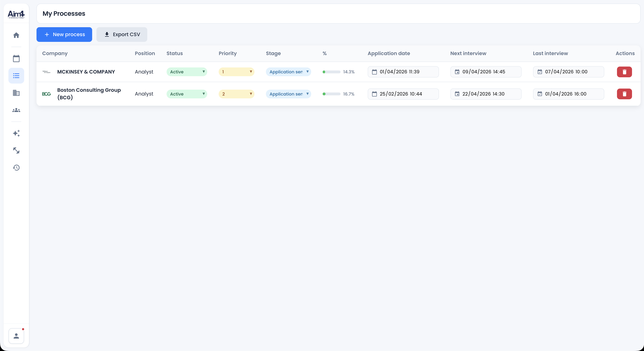644x351 pixels.
Task: Click the Application date column header
Action: pos(389,53)
